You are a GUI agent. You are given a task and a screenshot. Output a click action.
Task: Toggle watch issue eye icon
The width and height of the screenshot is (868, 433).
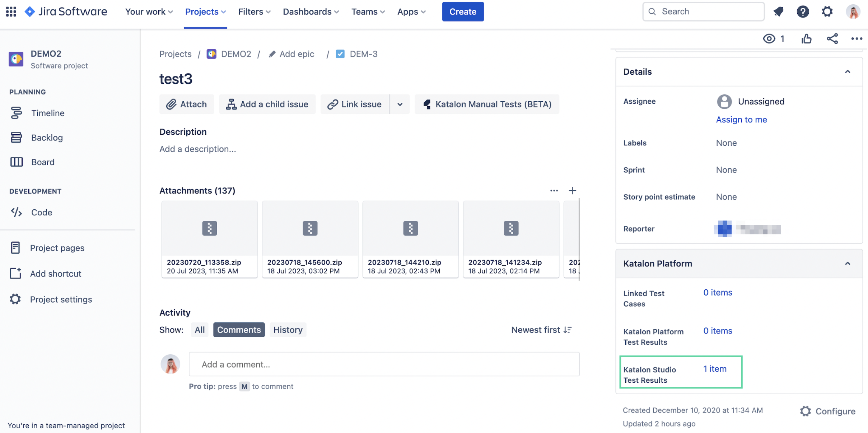click(x=769, y=39)
